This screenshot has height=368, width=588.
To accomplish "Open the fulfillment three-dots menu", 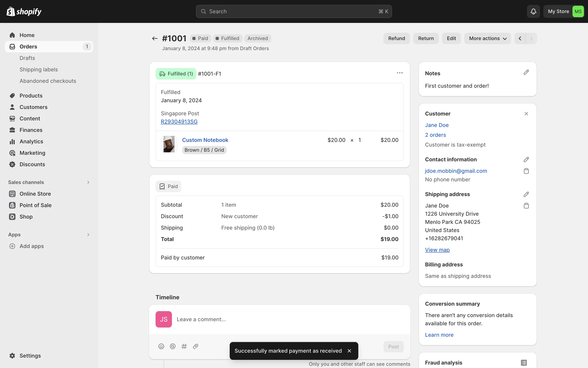I will 399,73.
